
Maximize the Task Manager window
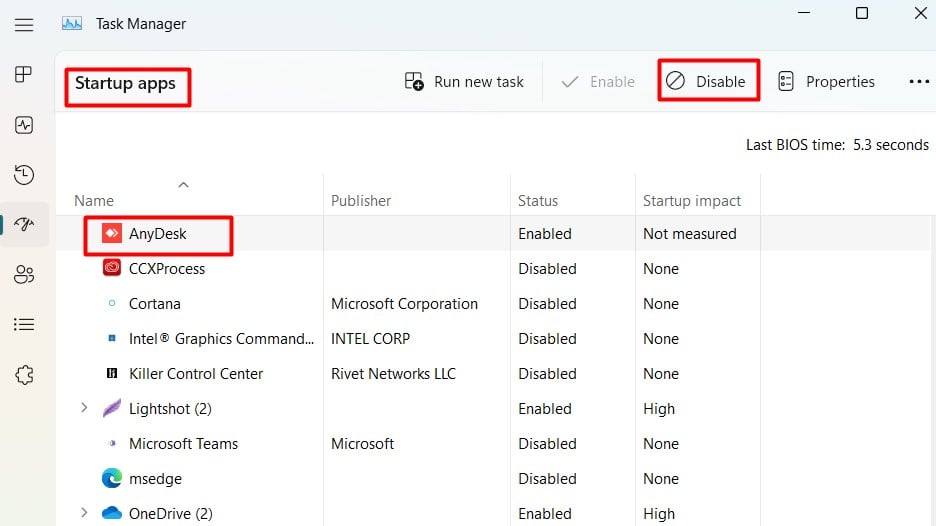[861, 13]
